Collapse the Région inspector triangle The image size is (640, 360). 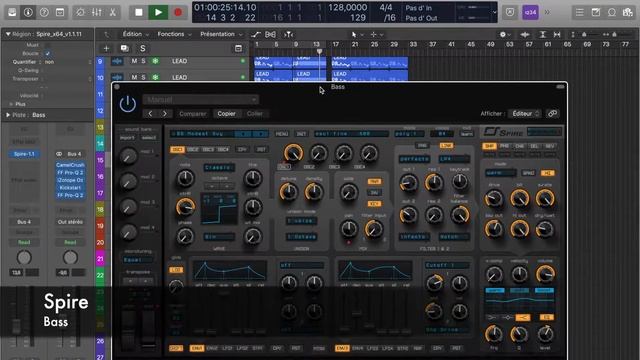(x=8, y=34)
